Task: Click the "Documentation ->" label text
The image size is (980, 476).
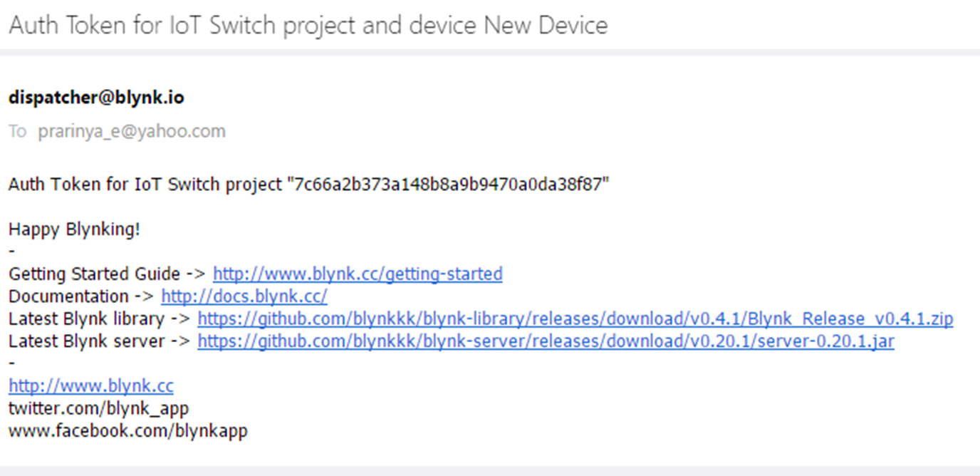Action: [x=81, y=296]
